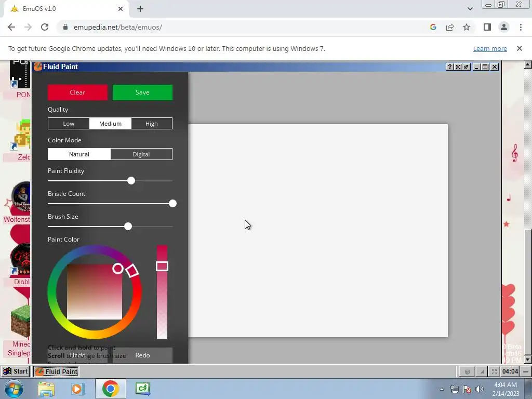The image size is (532, 399).
Task: Click the EmuOS tray fullscreen icon
Action: (495, 372)
